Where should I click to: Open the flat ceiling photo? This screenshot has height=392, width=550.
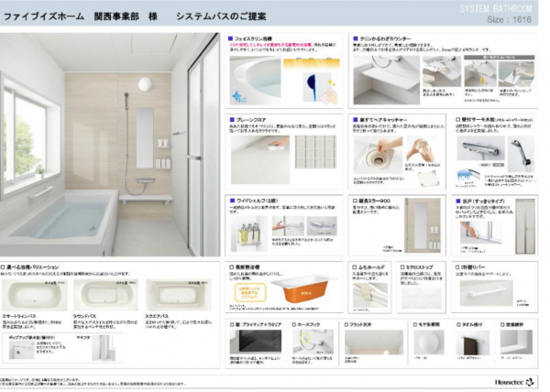pos(374,343)
